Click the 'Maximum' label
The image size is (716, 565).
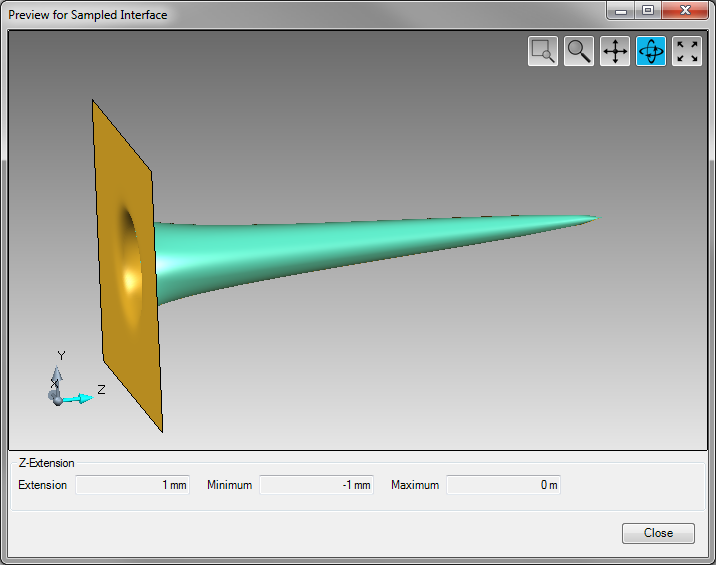(415, 485)
